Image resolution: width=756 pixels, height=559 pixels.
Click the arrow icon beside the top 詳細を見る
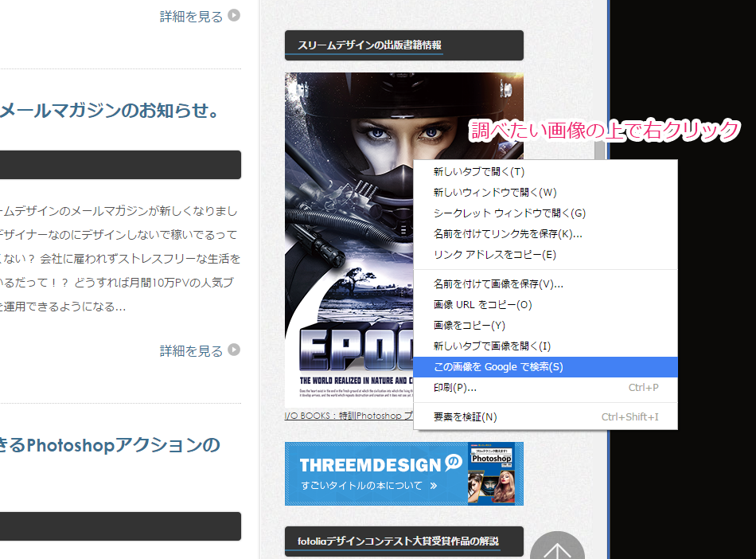[234, 15]
